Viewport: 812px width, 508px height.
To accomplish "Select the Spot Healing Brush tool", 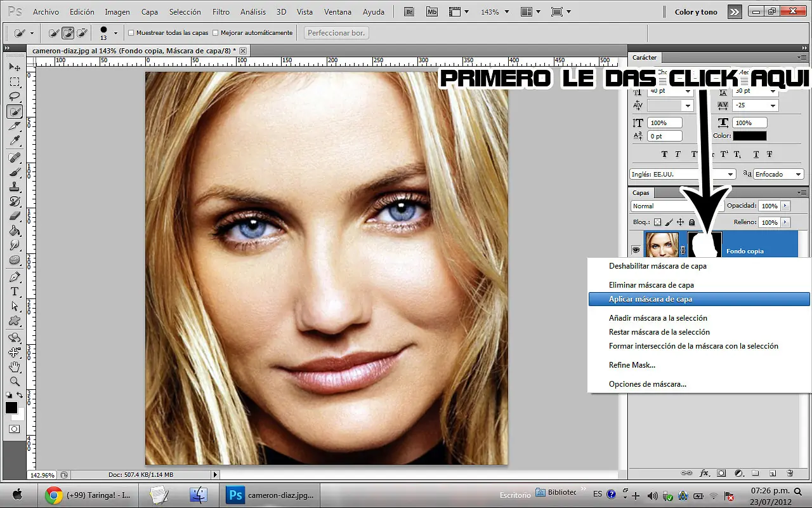I will click(x=15, y=157).
